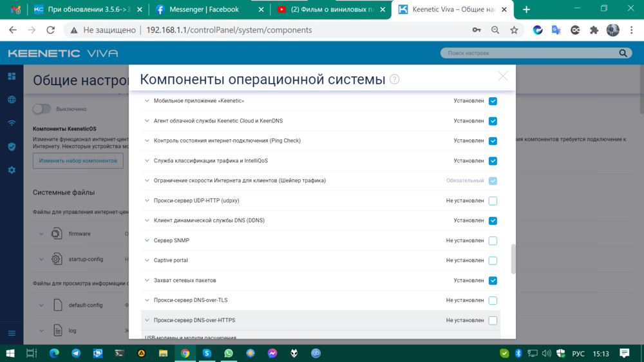Open the sidebar hamburger menu icon
Viewport: 644px width, 362px height.
12,333
